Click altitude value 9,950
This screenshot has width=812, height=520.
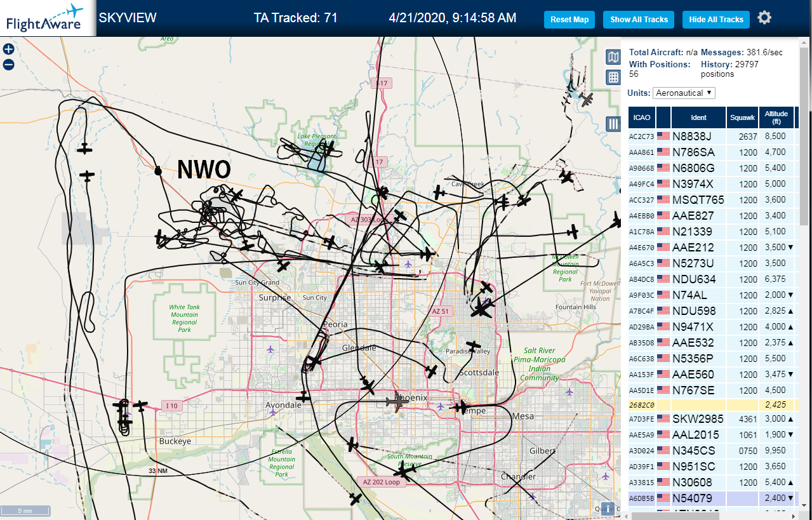(x=776, y=451)
